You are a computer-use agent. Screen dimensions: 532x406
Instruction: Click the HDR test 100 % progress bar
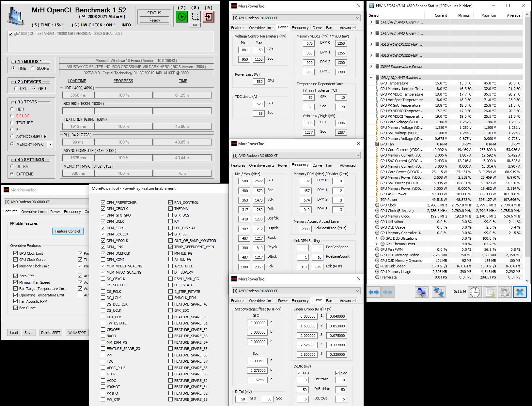coord(123,95)
